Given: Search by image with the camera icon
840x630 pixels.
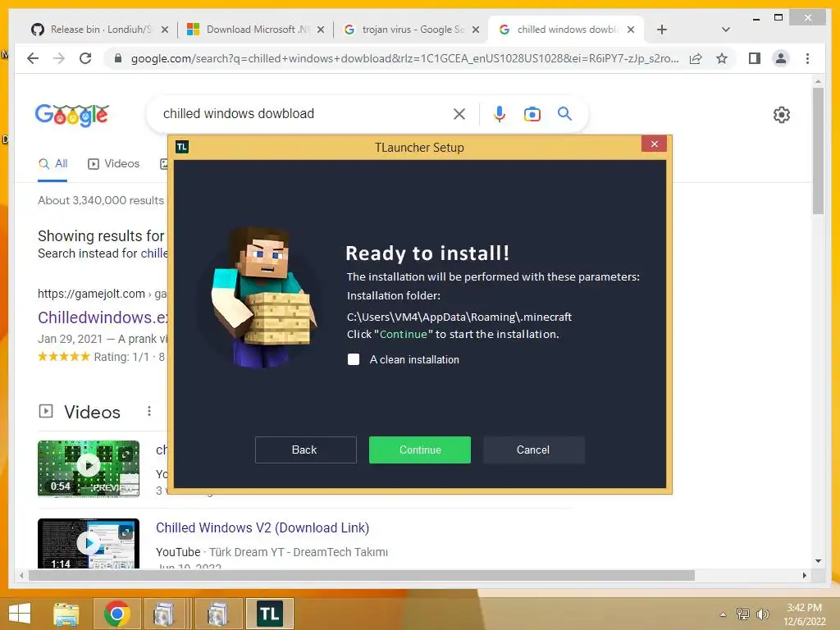Looking at the screenshot, I should pos(532,113).
